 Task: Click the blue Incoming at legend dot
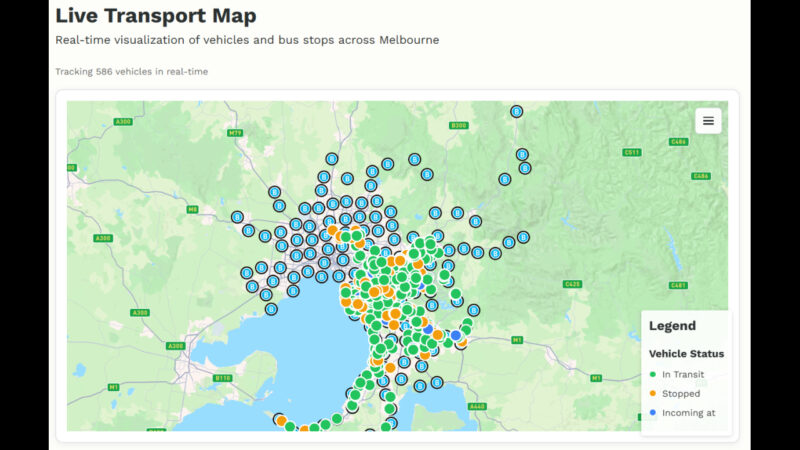coord(653,413)
